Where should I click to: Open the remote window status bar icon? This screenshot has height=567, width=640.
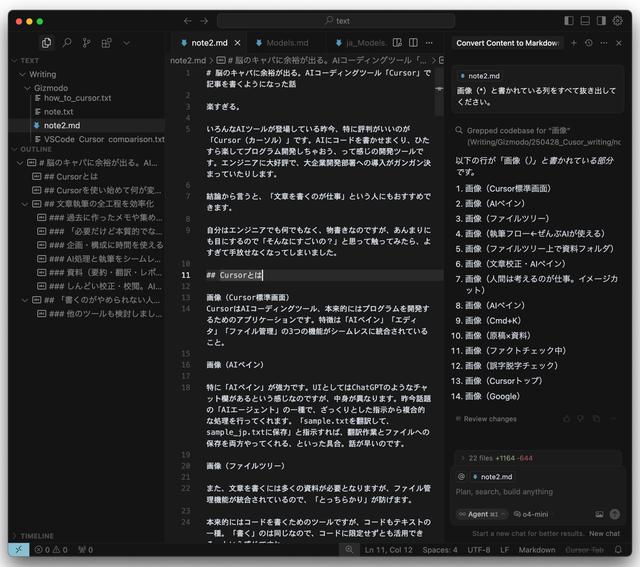[19, 550]
